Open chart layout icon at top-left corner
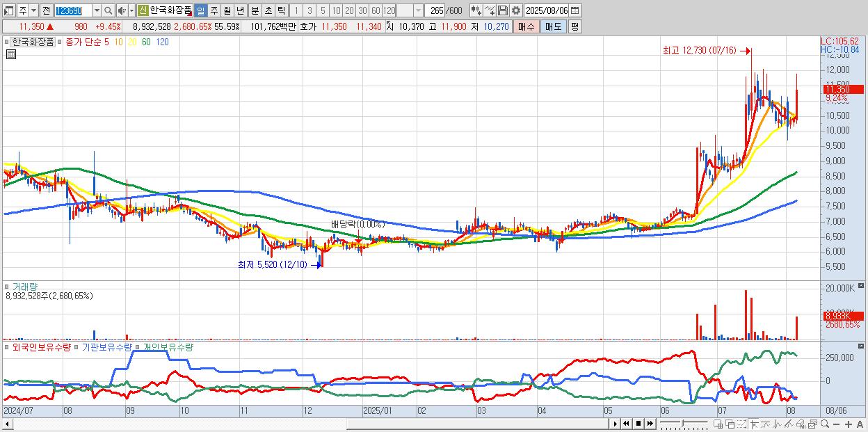 [x=9, y=10]
